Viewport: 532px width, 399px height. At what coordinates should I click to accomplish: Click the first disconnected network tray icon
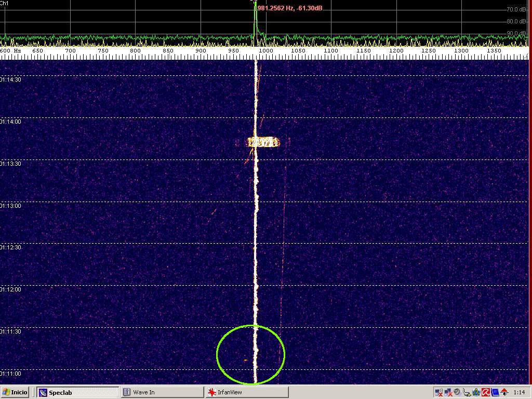439,392
